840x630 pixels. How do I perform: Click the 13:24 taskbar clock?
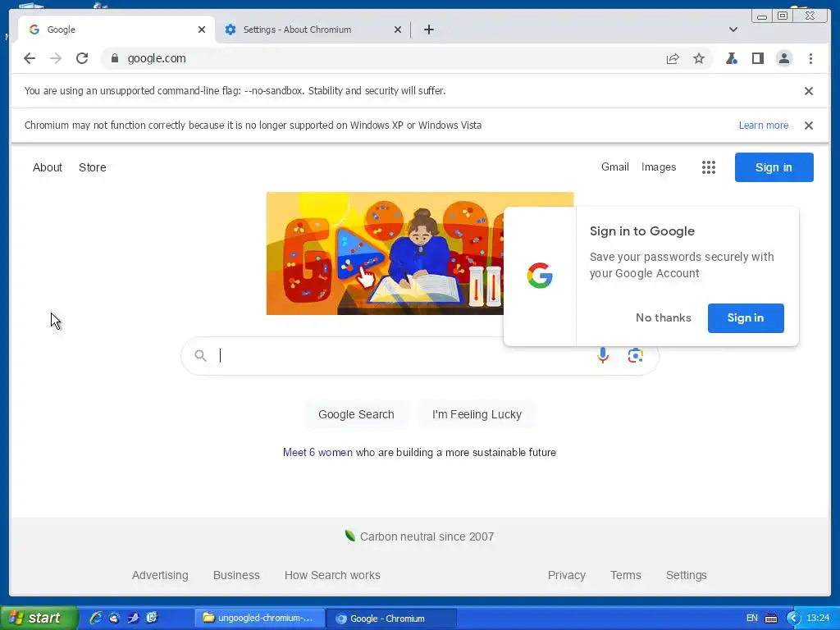coord(818,618)
